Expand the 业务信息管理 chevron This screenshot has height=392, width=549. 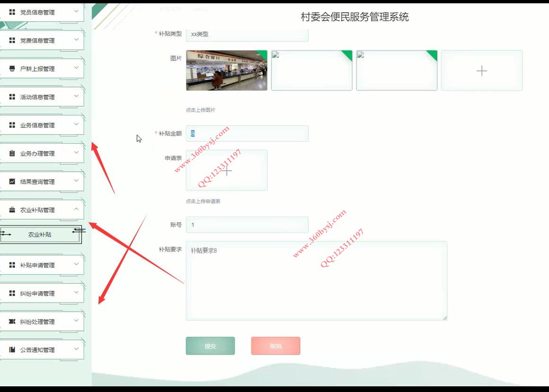click(76, 124)
